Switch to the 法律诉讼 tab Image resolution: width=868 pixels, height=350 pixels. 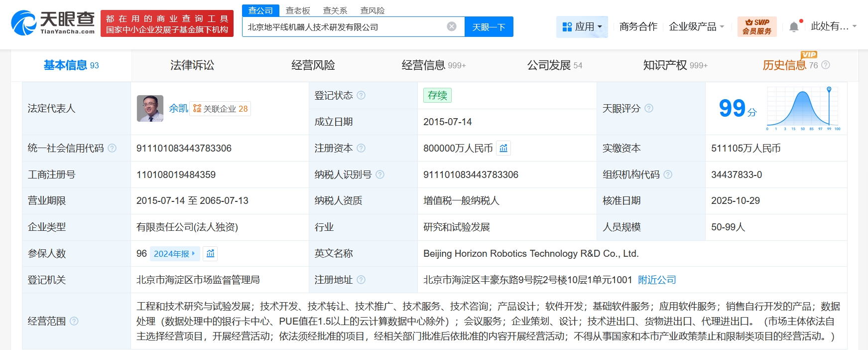192,65
